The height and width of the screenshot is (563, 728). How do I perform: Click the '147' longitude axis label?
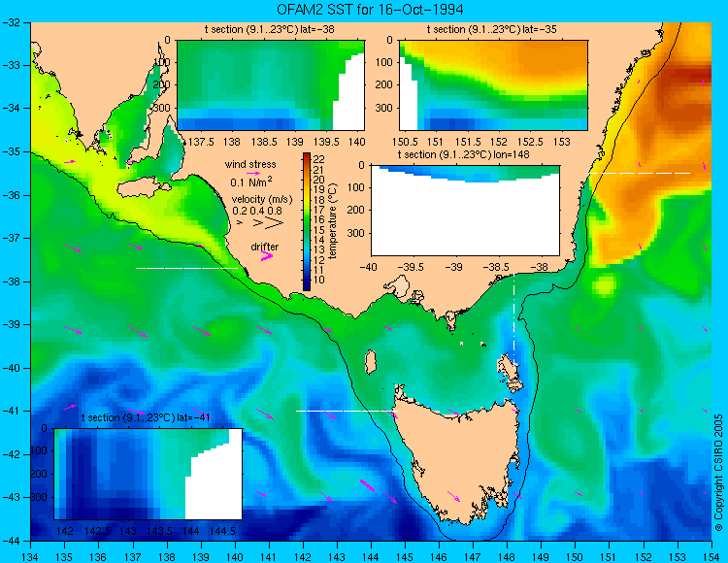[x=473, y=557]
